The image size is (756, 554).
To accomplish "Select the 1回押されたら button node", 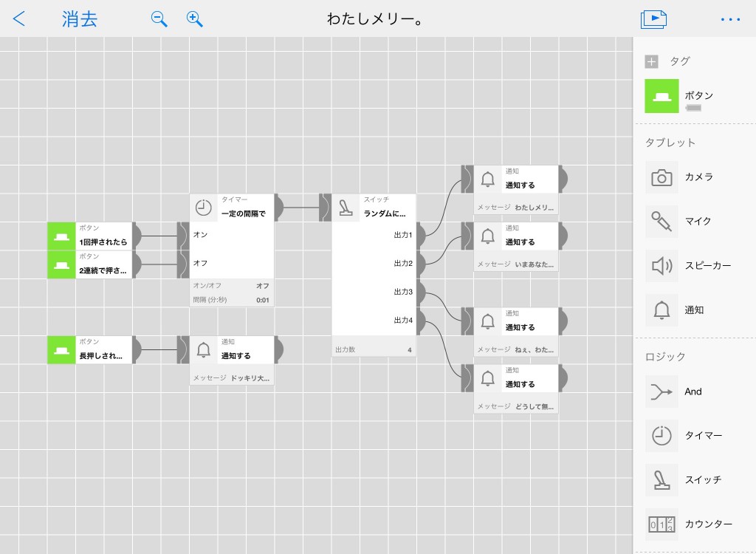I will click(x=89, y=236).
